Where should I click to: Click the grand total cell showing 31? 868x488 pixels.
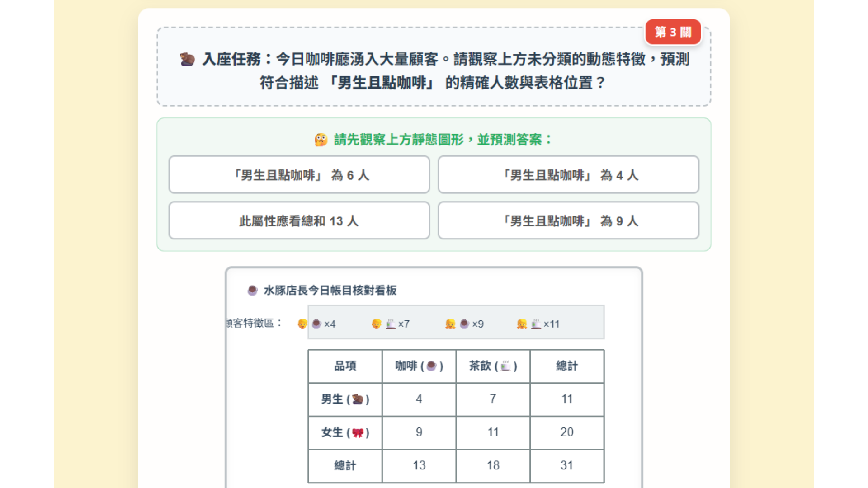click(567, 465)
